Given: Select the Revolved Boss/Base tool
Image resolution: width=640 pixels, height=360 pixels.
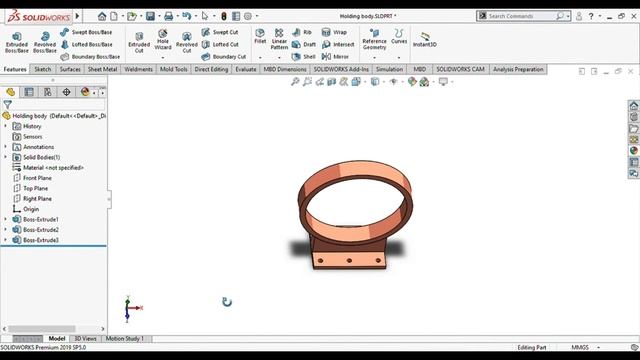Looking at the screenshot, I should [45, 42].
